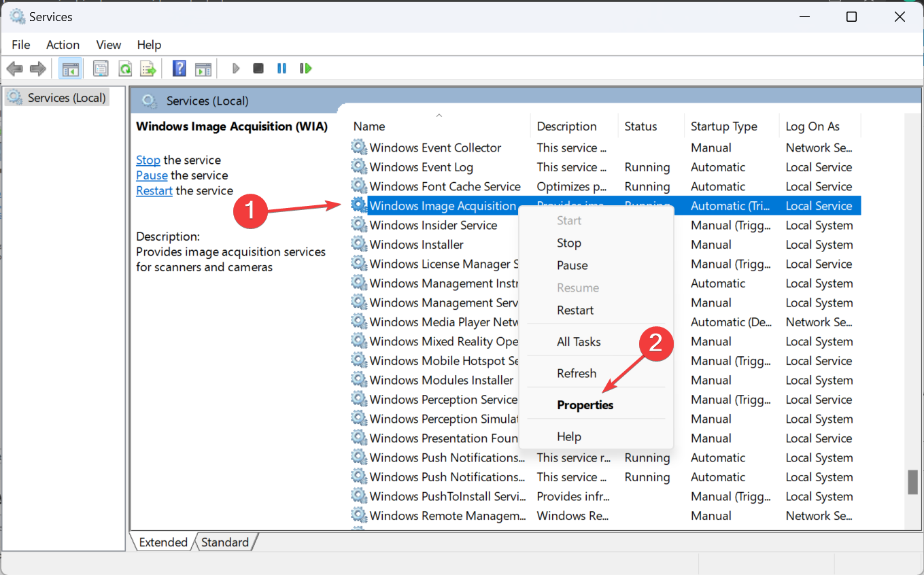
Task: Click the Restart service link
Action: tap(154, 190)
